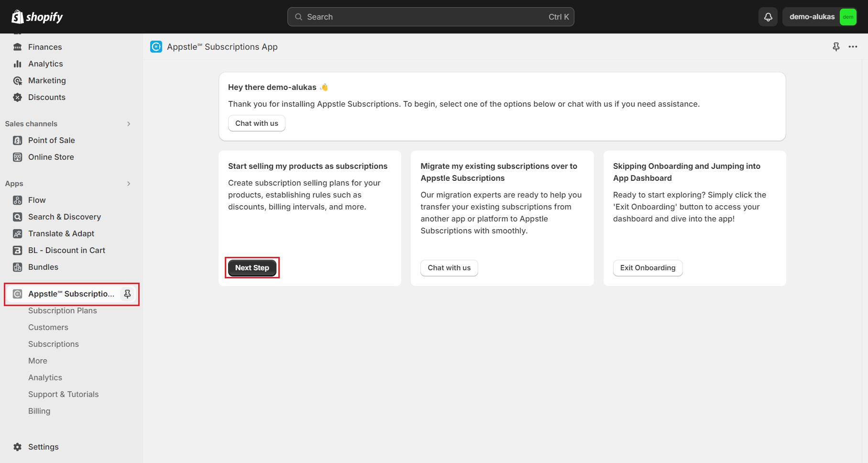Click the "Start selling my products as subscriptions" heading
The image size is (868, 463).
pos(308,166)
